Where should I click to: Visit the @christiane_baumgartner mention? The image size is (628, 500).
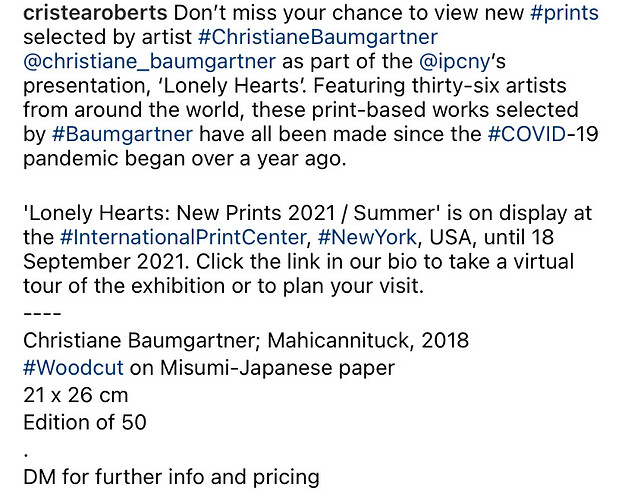pyautogui.click(x=149, y=62)
